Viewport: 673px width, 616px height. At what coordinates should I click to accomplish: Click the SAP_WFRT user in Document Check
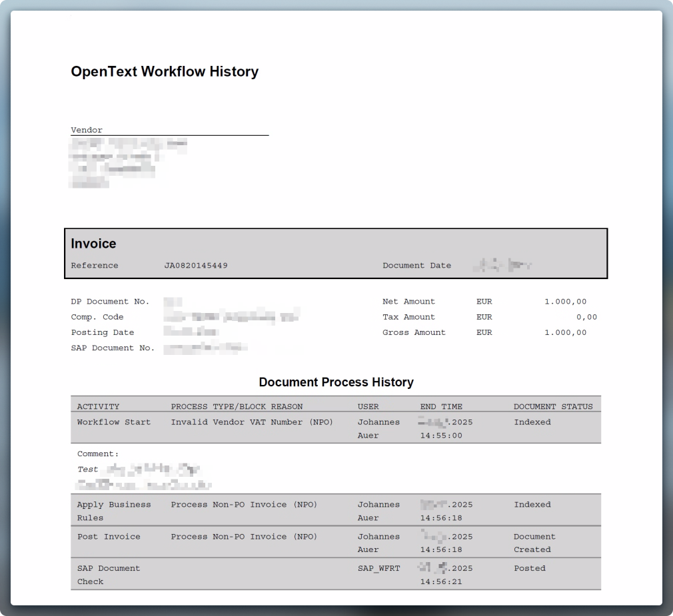pyautogui.click(x=377, y=568)
